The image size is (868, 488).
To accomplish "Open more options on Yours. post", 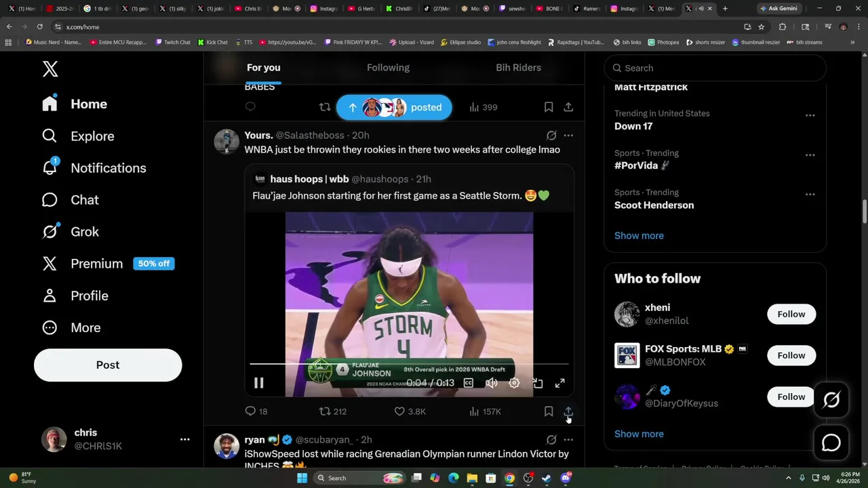I will click(x=568, y=136).
